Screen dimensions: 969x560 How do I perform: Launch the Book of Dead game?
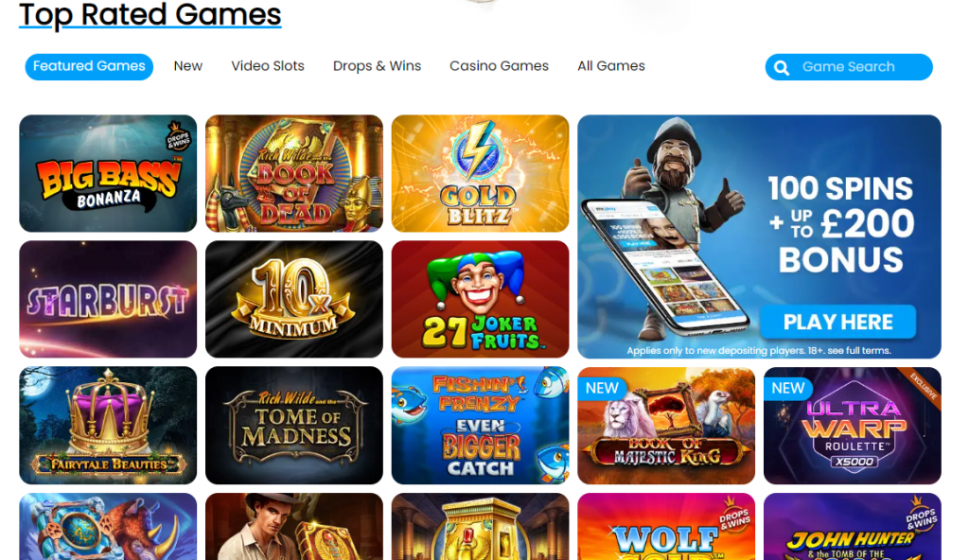pyautogui.click(x=294, y=174)
